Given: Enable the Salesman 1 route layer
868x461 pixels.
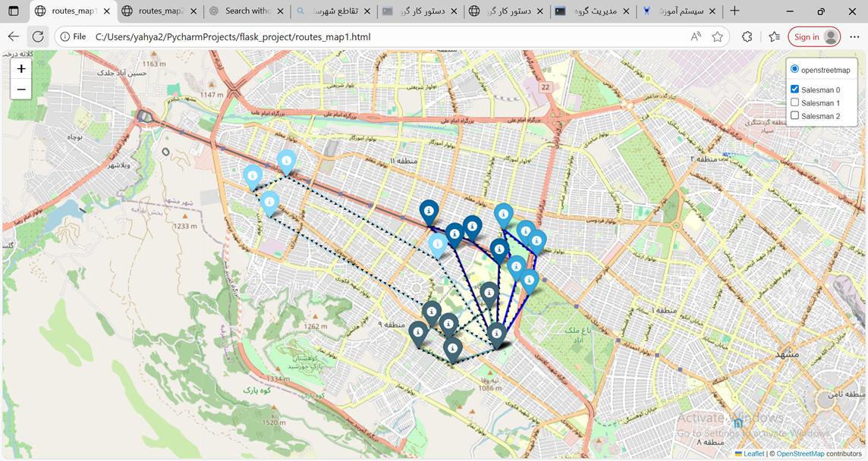Looking at the screenshot, I should coord(794,102).
